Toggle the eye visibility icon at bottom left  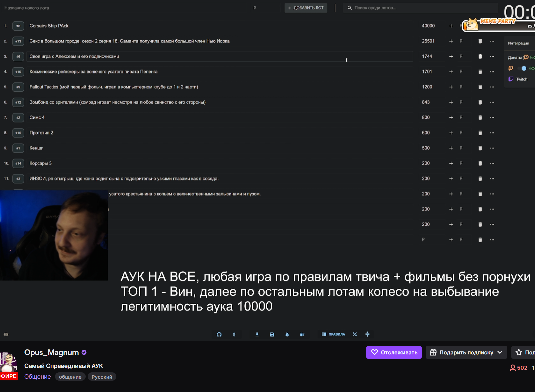pyautogui.click(x=6, y=334)
